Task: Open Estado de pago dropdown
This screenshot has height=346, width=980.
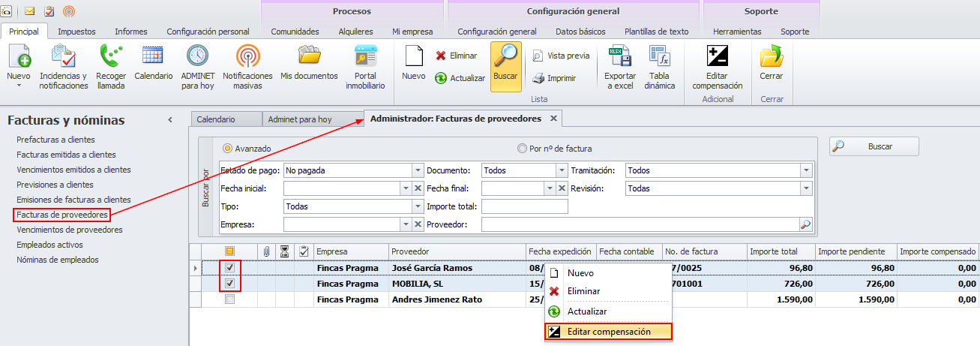Action: [x=418, y=170]
